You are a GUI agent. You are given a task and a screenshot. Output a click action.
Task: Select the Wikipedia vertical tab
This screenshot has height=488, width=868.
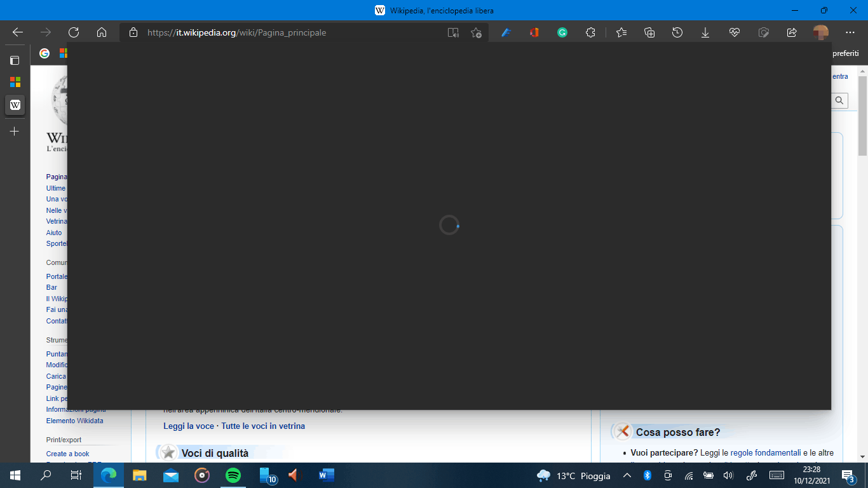(15, 105)
